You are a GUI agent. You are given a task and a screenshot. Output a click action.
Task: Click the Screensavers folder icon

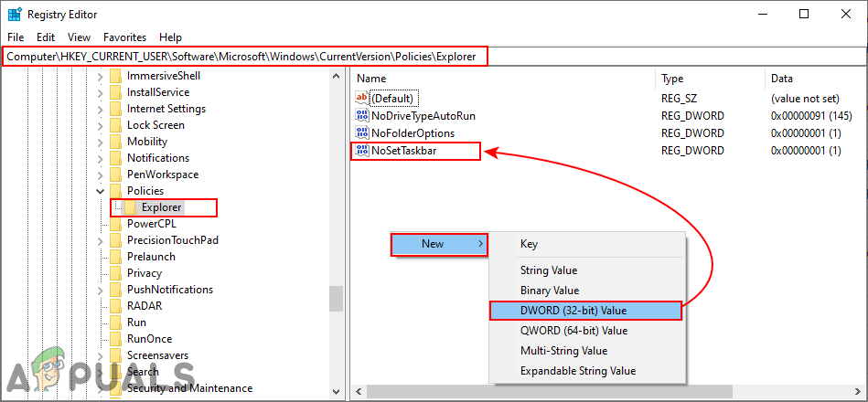pyautogui.click(x=115, y=355)
